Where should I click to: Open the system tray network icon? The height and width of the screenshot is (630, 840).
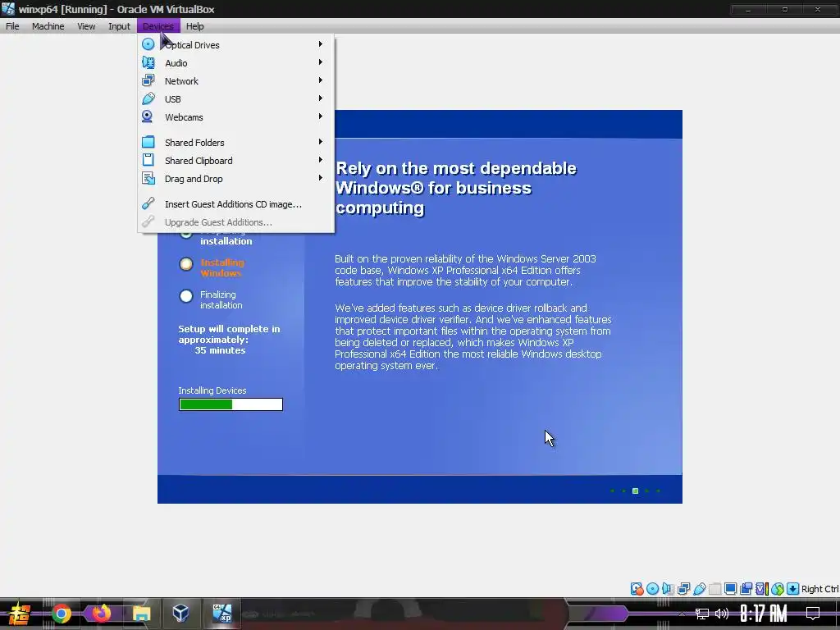pos(702,614)
